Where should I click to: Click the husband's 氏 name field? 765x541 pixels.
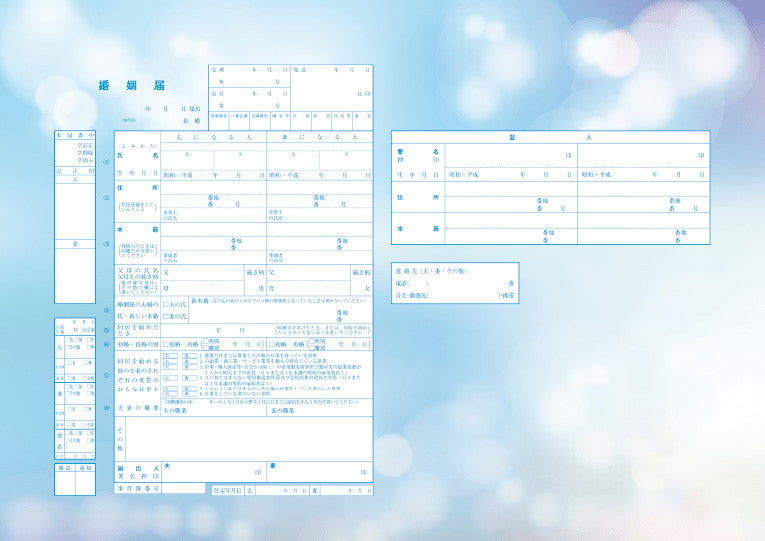187,159
